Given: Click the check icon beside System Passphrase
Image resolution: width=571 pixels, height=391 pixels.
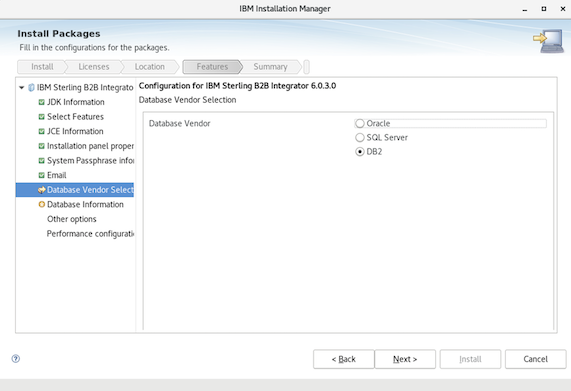Looking at the screenshot, I should click(42, 161).
